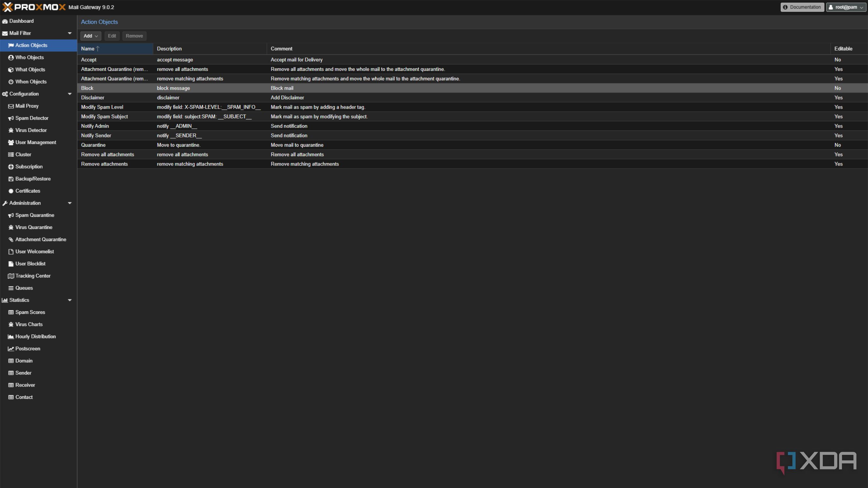The height and width of the screenshot is (488, 868).
Task: Click the Edit button
Action: click(112, 36)
